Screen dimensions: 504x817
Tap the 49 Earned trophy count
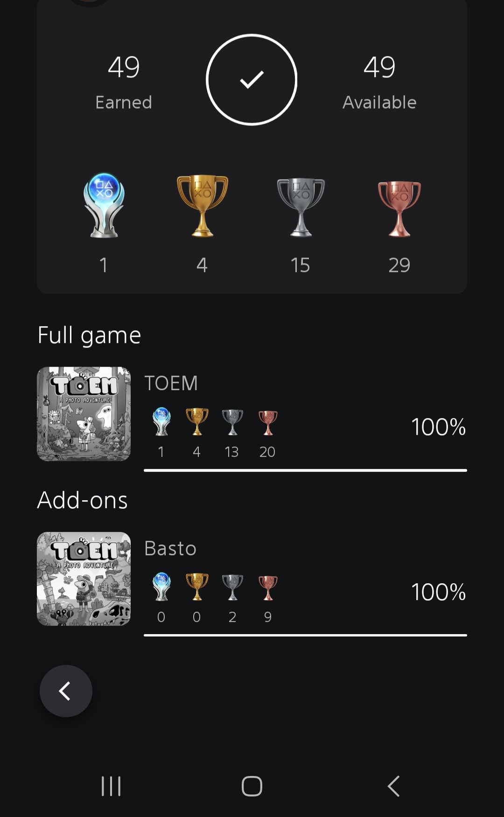[x=124, y=67]
